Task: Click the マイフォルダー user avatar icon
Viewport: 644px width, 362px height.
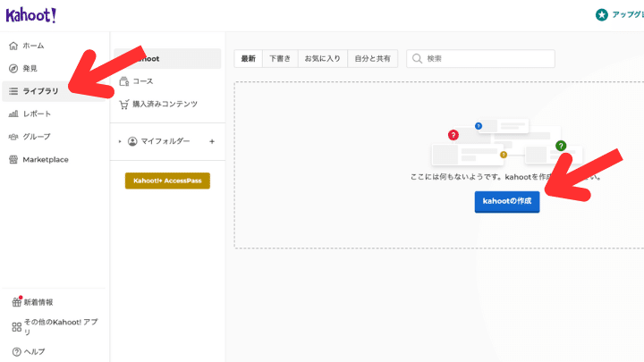Action: [132, 141]
